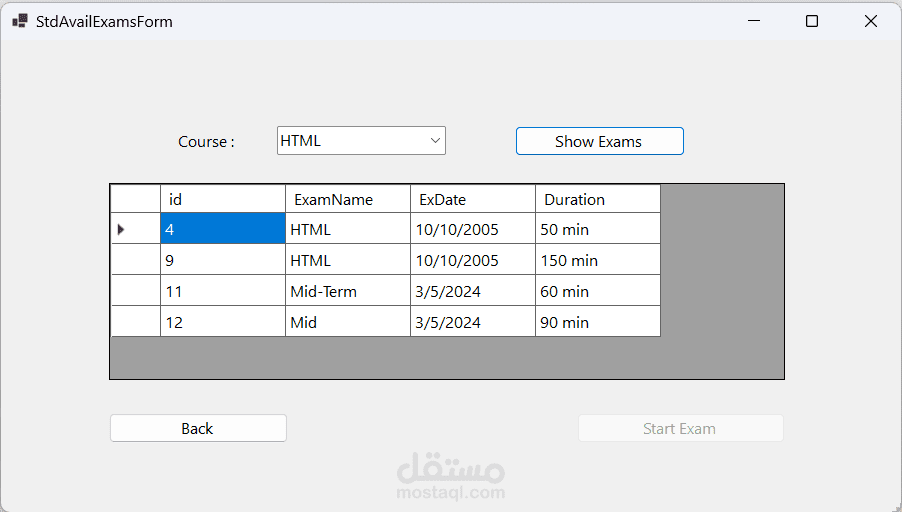The height and width of the screenshot is (512, 902).
Task: Minimize the StdAvailExamsForm window
Action: (754, 21)
